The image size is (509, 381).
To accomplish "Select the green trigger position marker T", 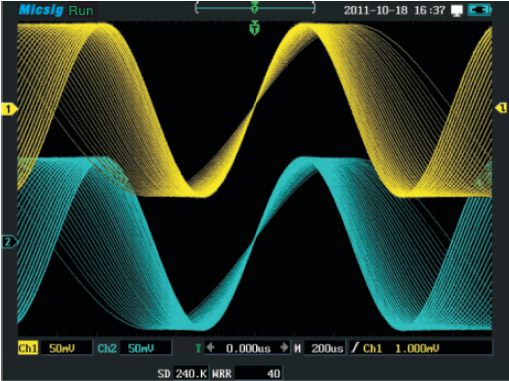I will click(x=254, y=27).
